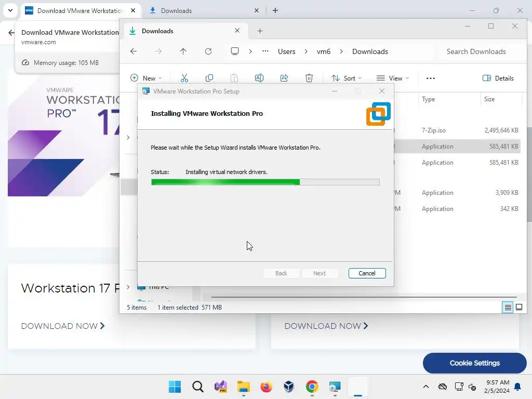Open the OneDrive sync icon in system tray
Screen dimensions: 532x399
coord(443,387)
